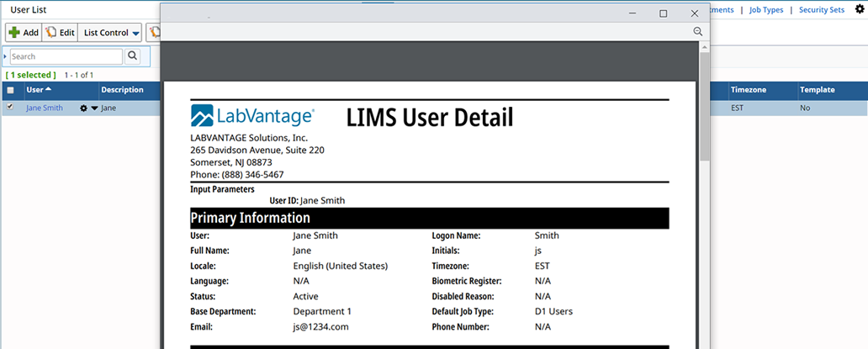Click the 'Department 1' base department value
Image resolution: width=868 pixels, height=349 pixels.
pyautogui.click(x=322, y=311)
